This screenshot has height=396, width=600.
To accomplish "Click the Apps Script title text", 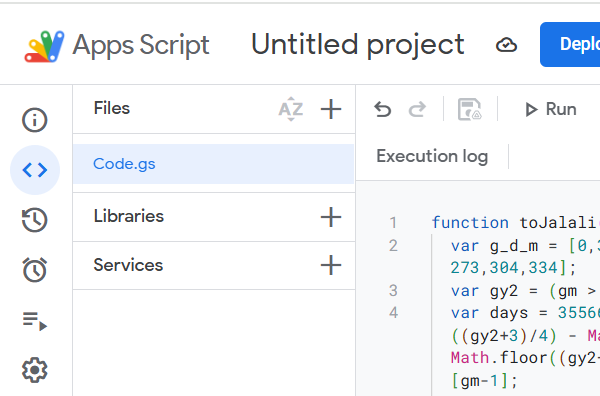I will (x=141, y=46).
